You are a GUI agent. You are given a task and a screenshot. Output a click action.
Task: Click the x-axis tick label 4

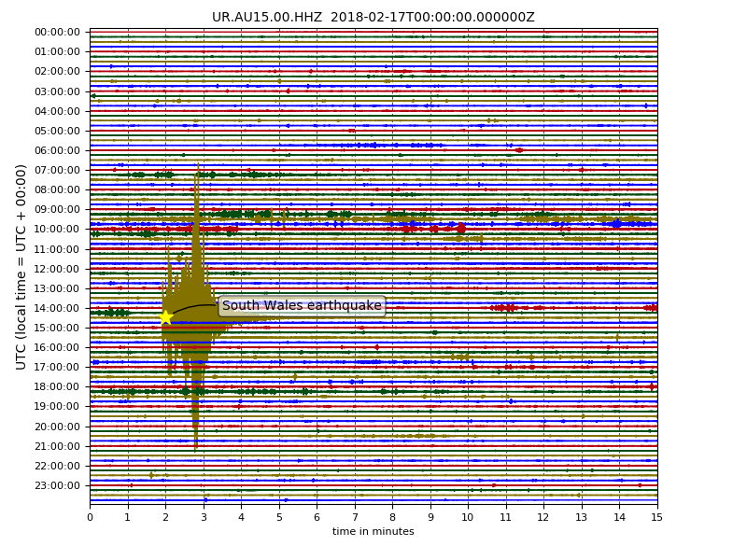[241, 518]
